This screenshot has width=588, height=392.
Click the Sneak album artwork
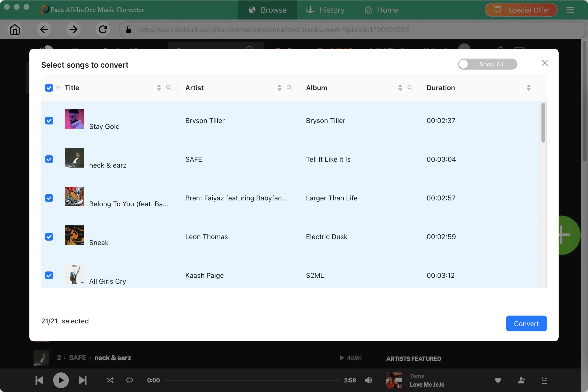74,235
